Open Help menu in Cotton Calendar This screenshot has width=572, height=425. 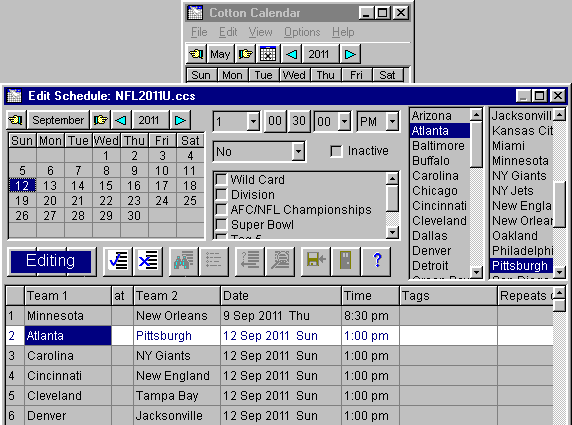[343, 32]
